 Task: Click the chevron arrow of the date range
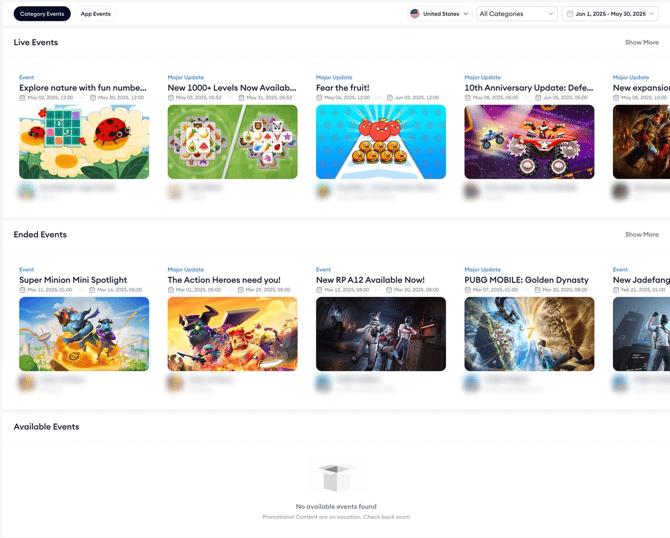(x=652, y=14)
